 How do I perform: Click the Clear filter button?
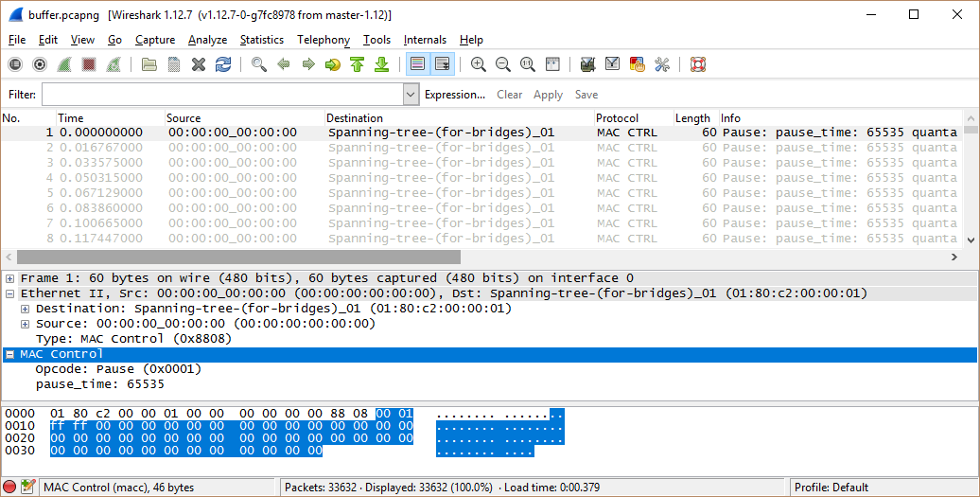(x=509, y=95)
